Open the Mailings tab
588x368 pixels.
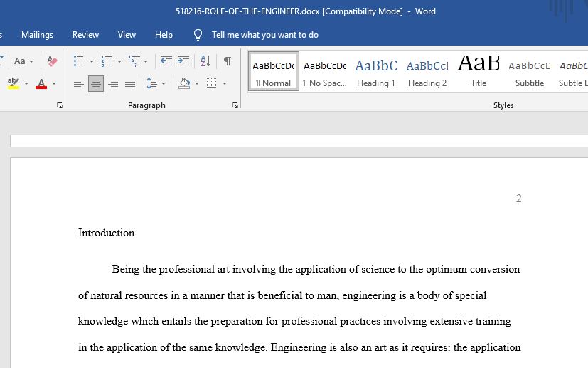click(37, 35)
